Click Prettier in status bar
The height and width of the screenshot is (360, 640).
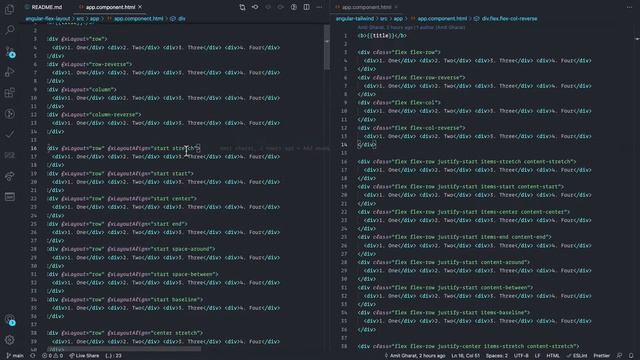(601, 356)
